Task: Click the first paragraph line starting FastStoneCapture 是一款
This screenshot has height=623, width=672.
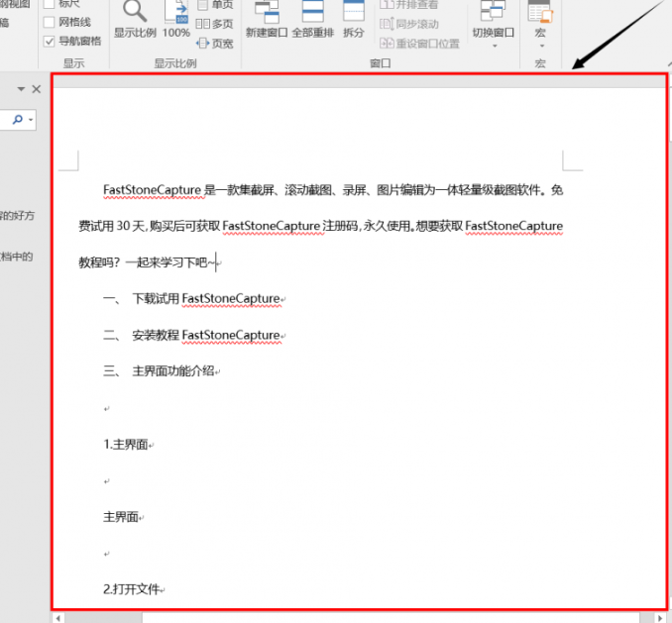Action: click(x=333, y=190)
